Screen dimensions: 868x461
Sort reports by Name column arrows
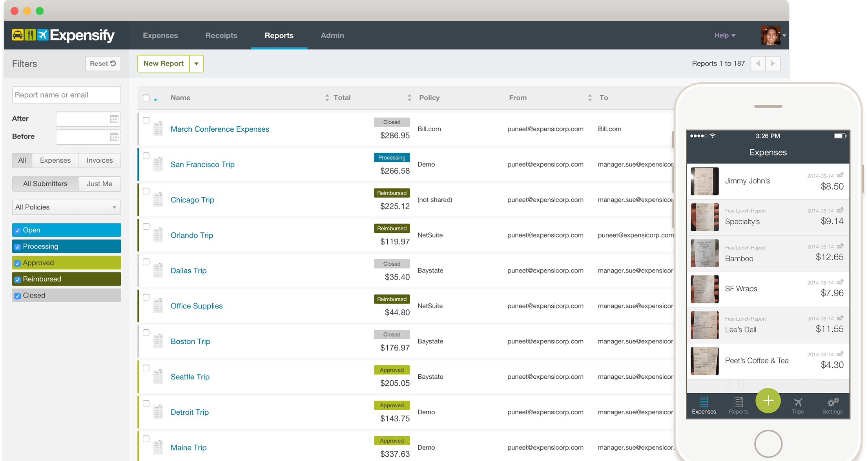click(x=327, y=98)
